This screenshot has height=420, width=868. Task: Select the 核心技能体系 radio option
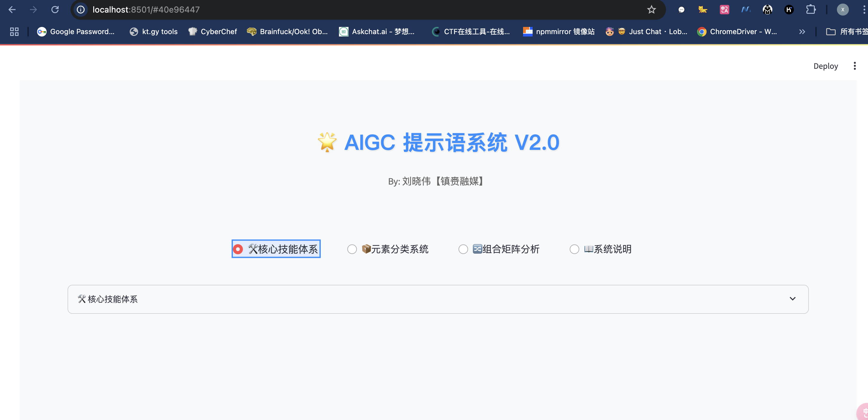(238, 249)
